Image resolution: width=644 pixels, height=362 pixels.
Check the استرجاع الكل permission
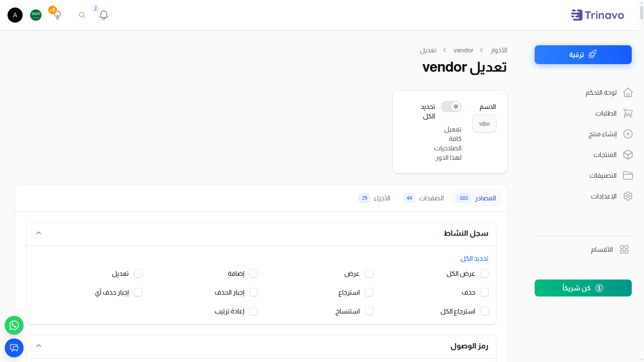point(485,311)
